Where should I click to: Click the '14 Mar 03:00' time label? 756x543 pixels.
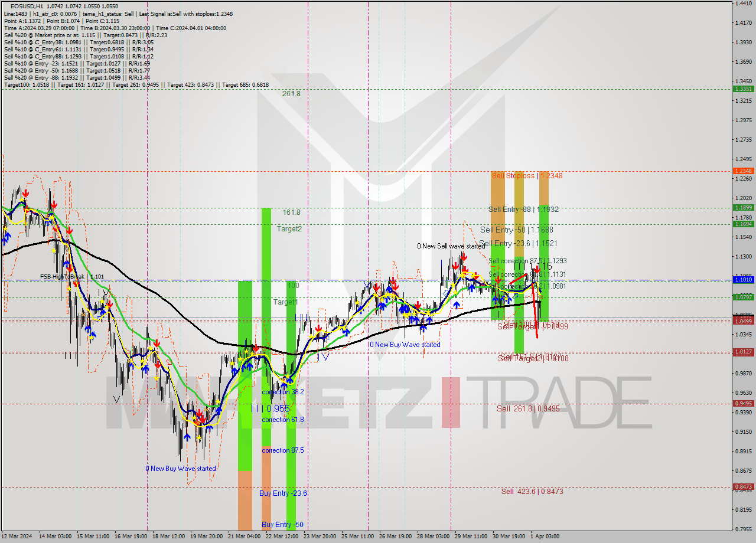tap(56, 537)
